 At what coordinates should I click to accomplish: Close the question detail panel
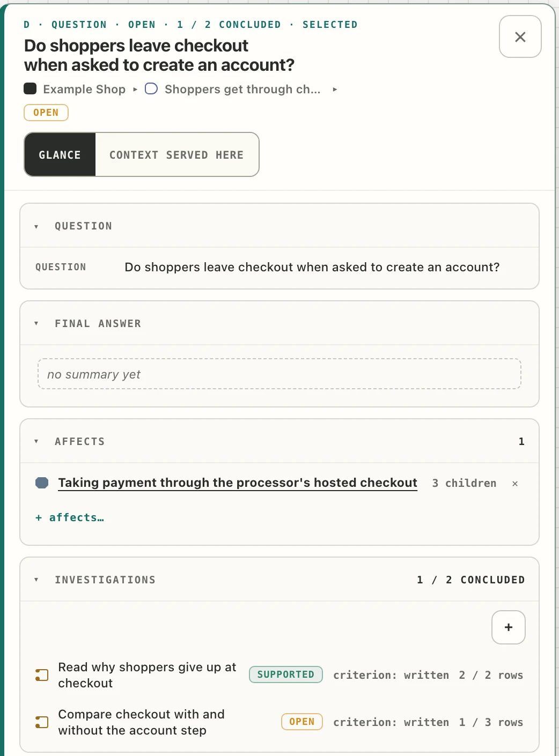tap(520, 36)
